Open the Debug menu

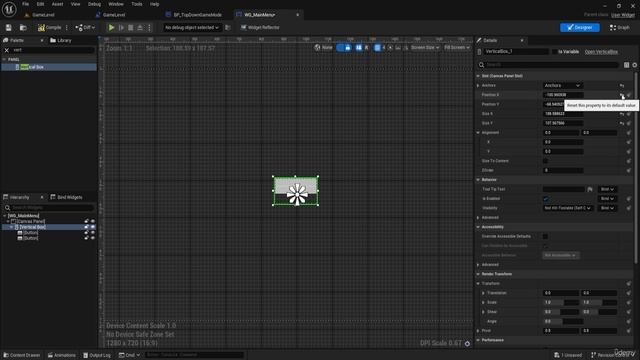pyautogui.click(x=94, y=4)
